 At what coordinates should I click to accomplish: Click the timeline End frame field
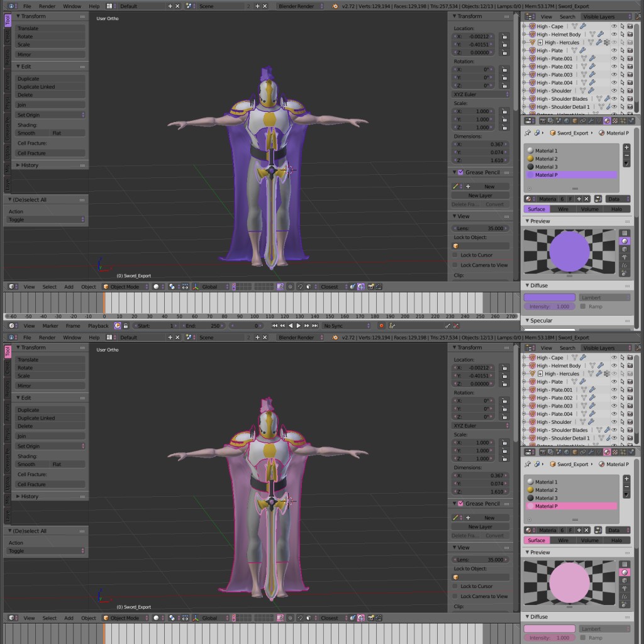point(203,326)
